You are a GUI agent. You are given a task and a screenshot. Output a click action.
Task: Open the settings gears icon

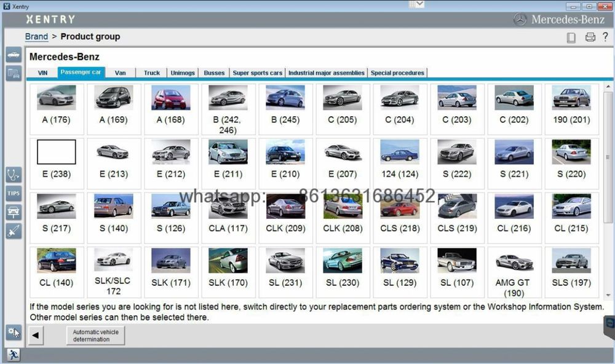14,333
